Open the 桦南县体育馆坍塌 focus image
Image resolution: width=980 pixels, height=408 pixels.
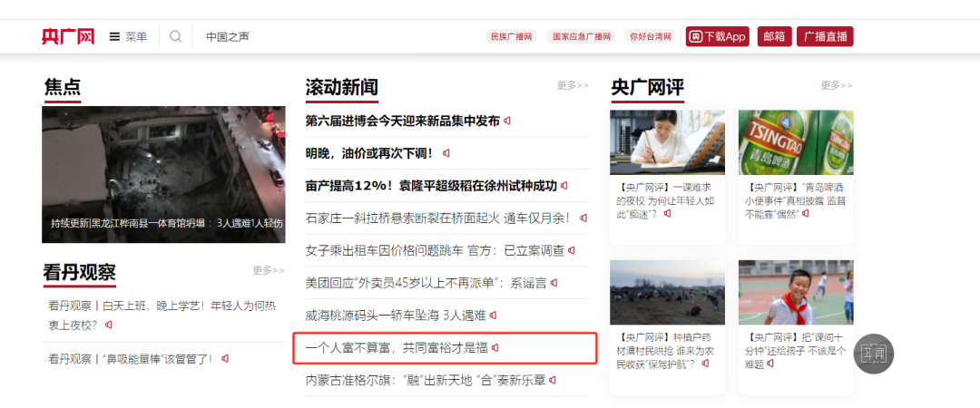click(x=163, y=174)
